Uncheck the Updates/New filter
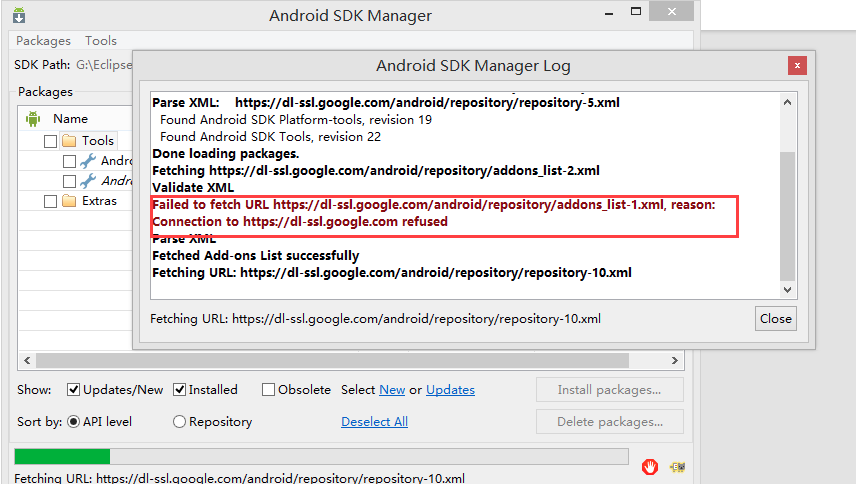This screenshot has height=487, width=858. (73, 390)
